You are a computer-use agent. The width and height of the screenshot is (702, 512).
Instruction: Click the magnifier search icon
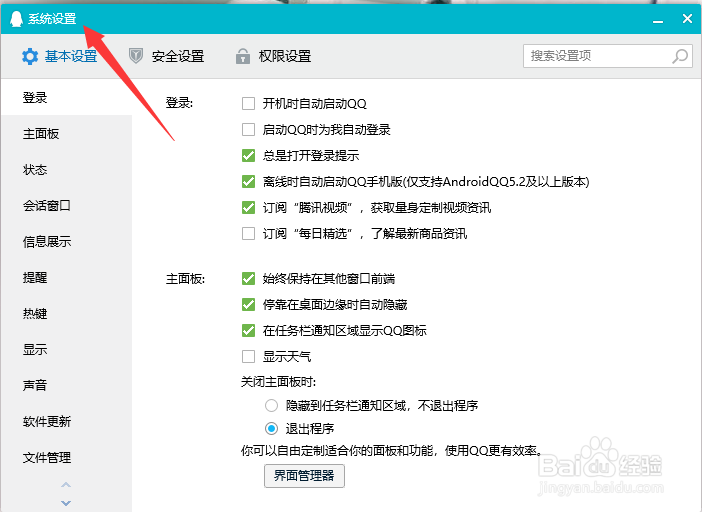(x=680, y=56)
